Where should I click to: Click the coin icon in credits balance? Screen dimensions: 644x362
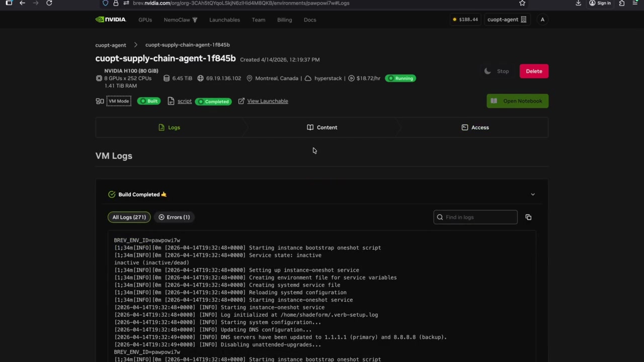[x=455, y=20]
